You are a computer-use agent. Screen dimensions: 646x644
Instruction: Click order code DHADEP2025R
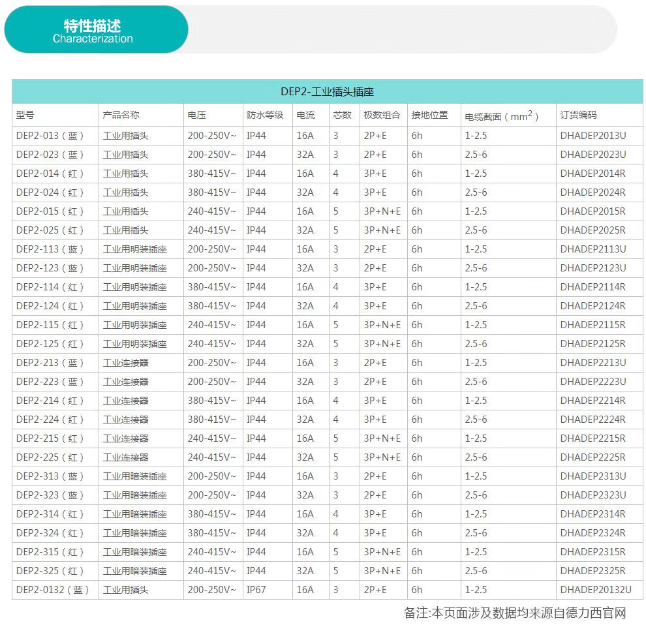coord(593,230)
